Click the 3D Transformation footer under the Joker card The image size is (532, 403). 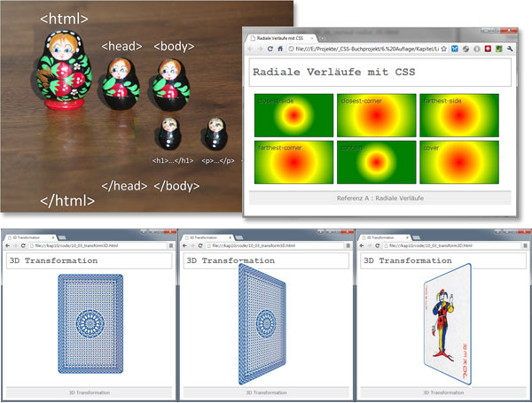point(443,392)
